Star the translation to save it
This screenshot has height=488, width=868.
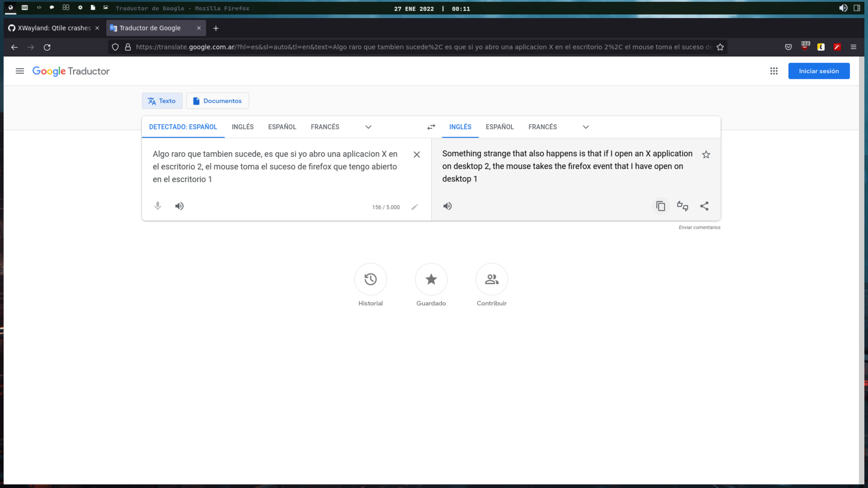706,155
